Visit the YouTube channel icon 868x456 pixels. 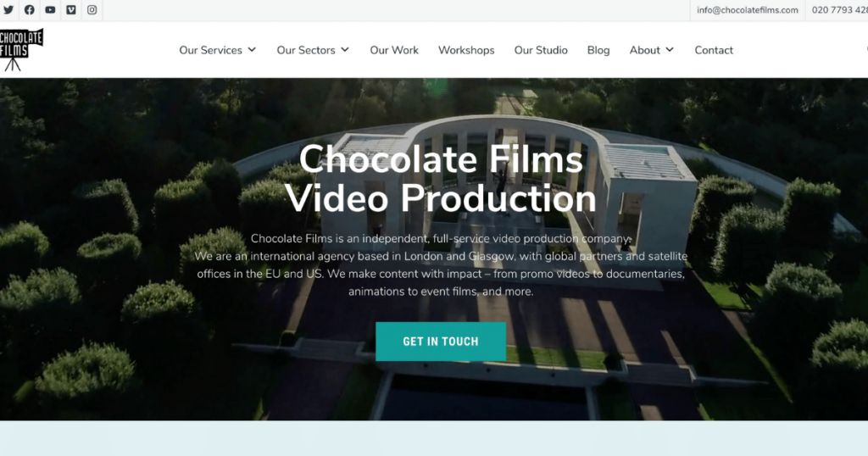(50, 10)
